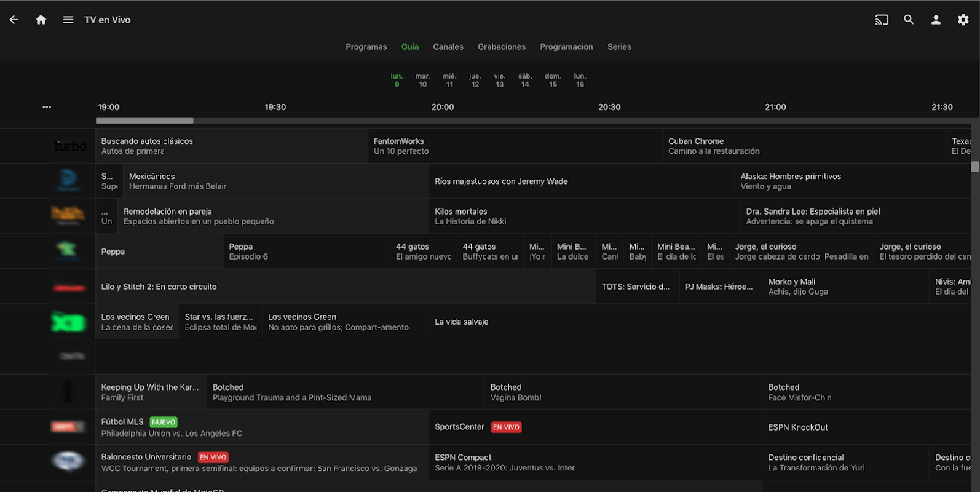Go to the home screen icon
980x492 pixels.
[x=41, y=20]
